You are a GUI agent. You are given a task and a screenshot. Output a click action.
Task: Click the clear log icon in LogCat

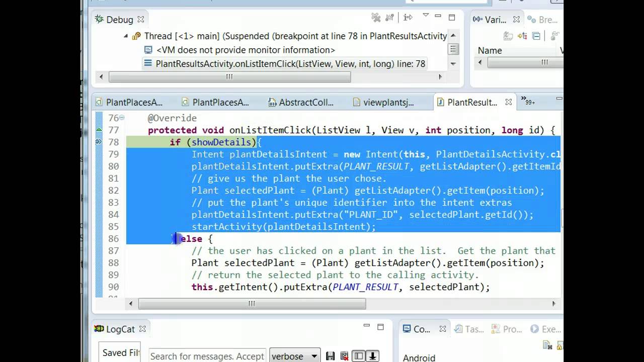[344, 356]
